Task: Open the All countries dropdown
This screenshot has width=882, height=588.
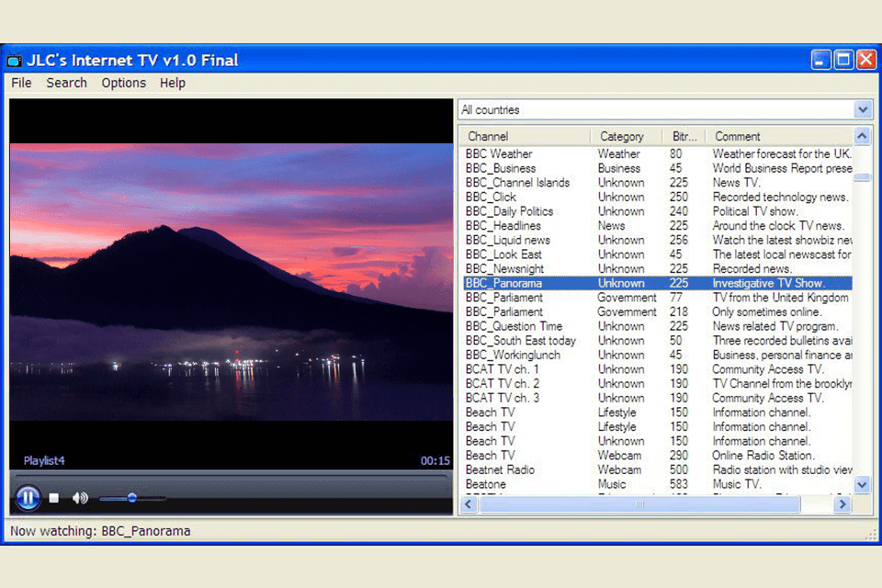Action: click(862, 108)
